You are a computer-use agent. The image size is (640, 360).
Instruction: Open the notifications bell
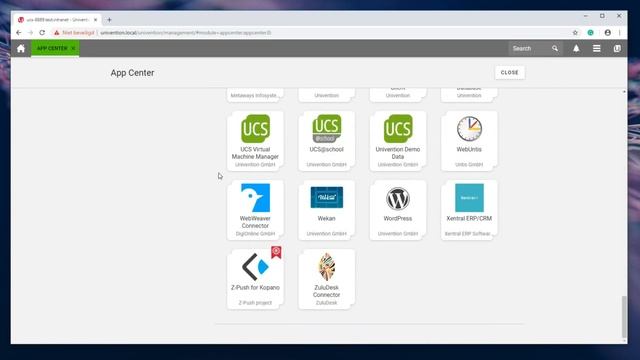[x=576, y=49]
